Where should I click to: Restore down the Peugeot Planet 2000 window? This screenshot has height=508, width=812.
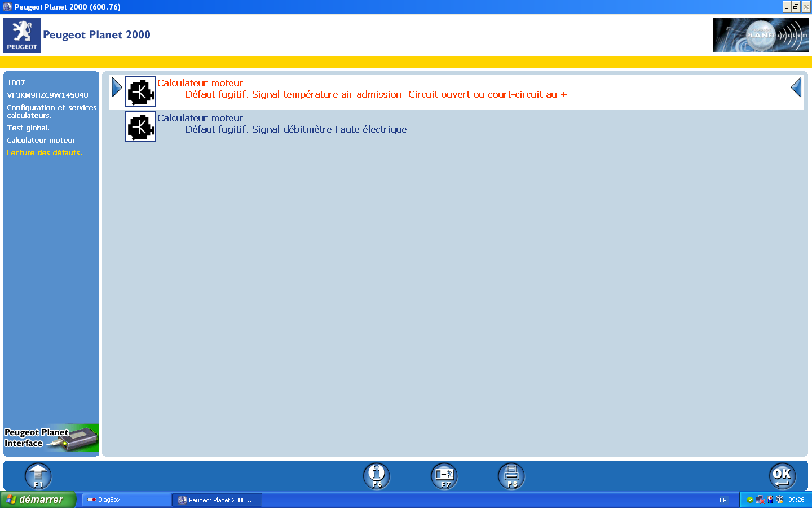pos(796,7)
